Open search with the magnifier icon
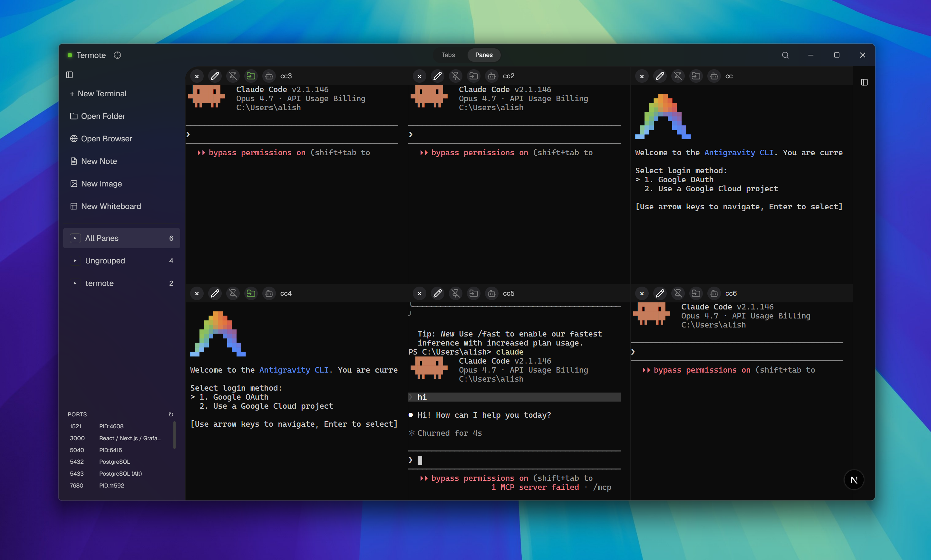Viewport: 931px width, 560px height. [785, 55]
